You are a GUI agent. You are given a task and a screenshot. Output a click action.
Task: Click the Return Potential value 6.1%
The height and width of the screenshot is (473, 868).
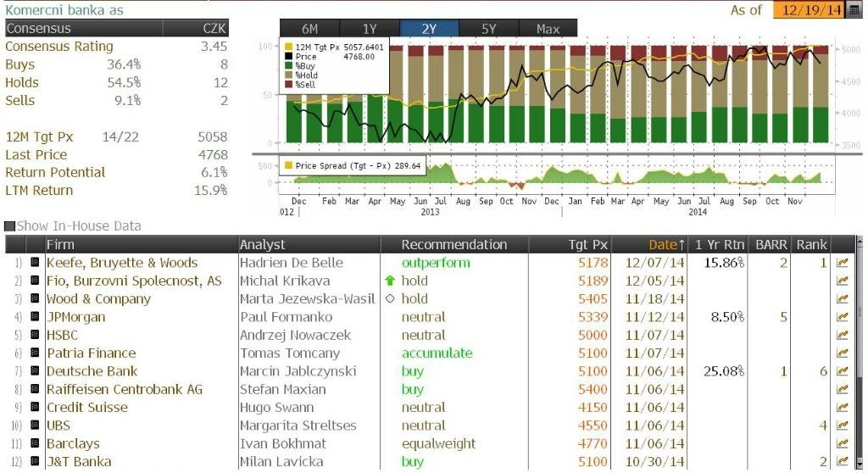214,172
